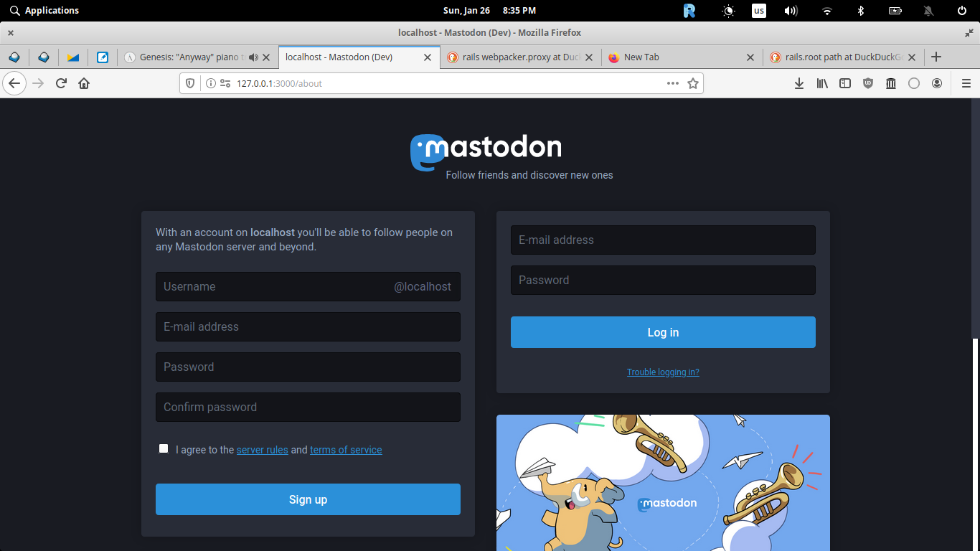This screenshot has width=980, height=551.
Task: Switch to the rails webpacker.proxy tab
Action: (x=519, y=57)
